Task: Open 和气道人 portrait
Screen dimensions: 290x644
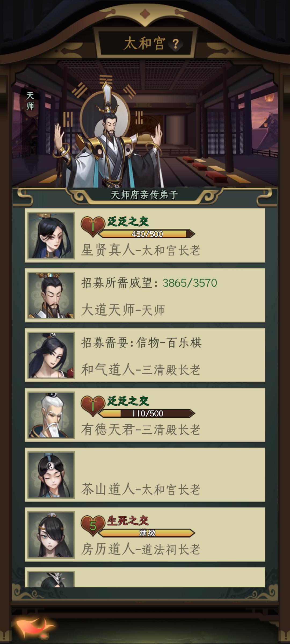Action: click(51, 355)
